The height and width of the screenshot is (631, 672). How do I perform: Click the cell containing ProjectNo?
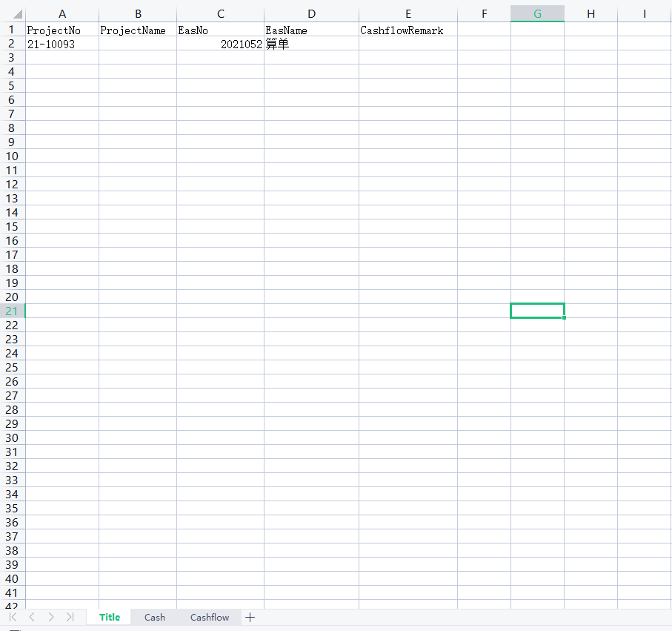[x=61, y=30]
